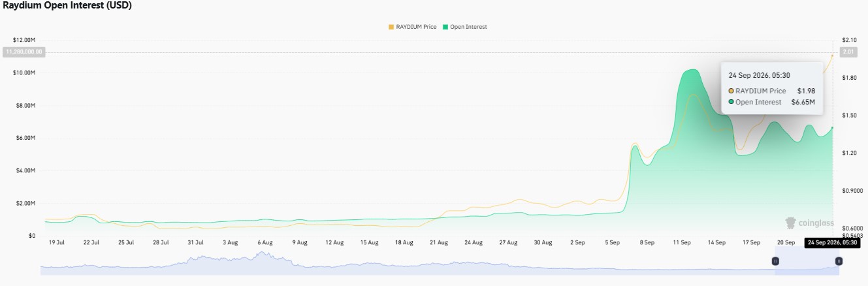
Task: Click the $1.50 right axis value
Action: point(849,116)
